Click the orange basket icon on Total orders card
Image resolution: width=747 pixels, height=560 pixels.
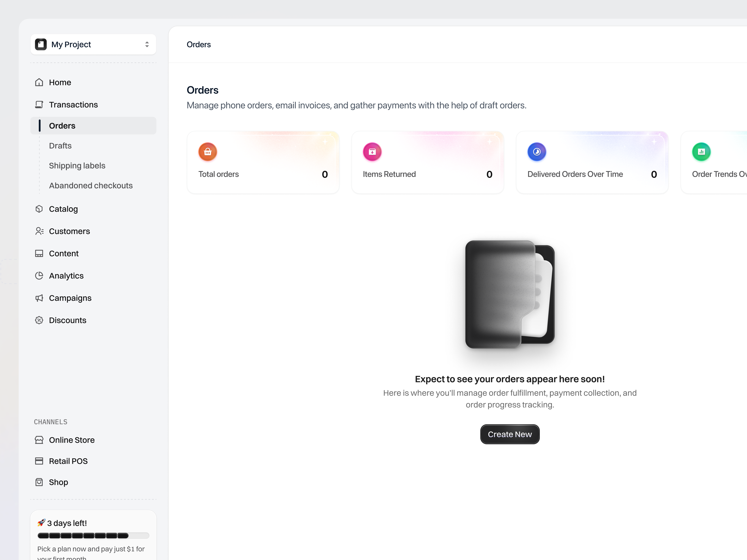(x=207, y=152)
